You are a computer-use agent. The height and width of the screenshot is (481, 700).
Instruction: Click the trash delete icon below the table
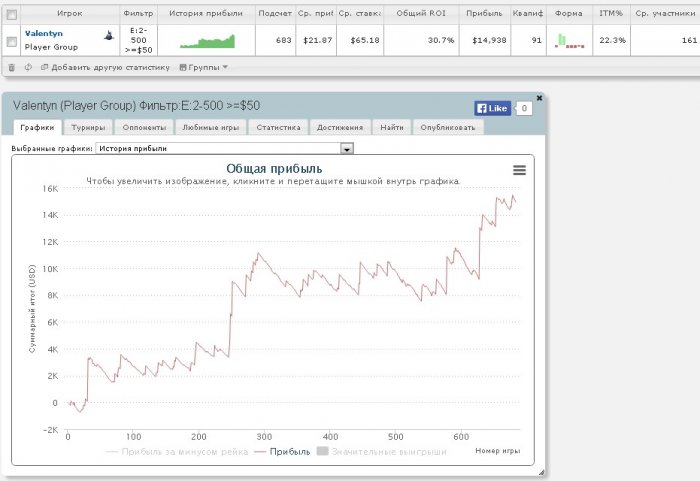coord(11,67)
